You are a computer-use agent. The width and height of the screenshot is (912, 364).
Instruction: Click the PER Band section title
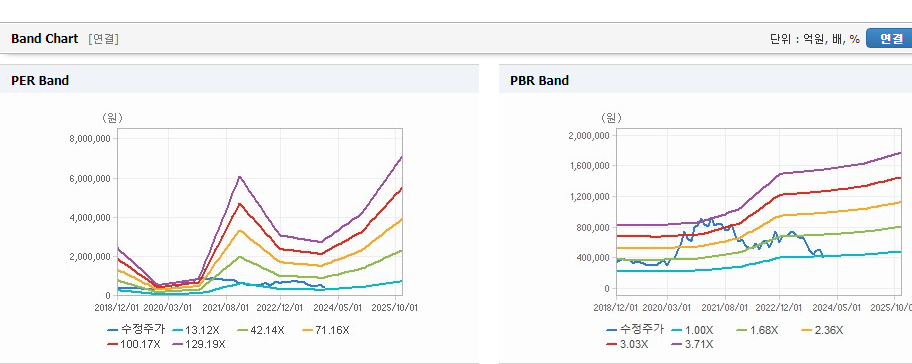pos(40,81)
